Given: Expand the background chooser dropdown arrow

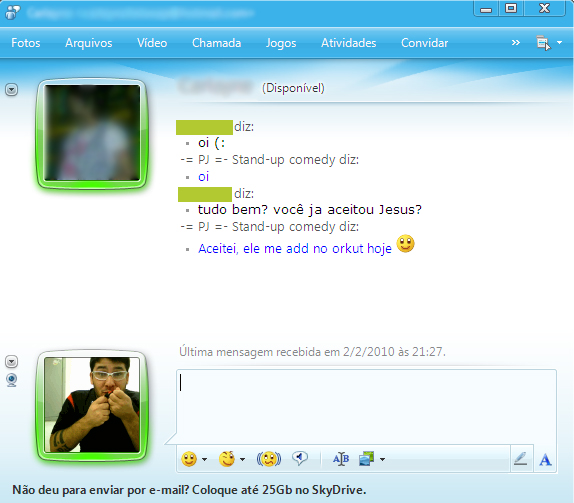Looking at the screenshot, I should click(383, 459).
